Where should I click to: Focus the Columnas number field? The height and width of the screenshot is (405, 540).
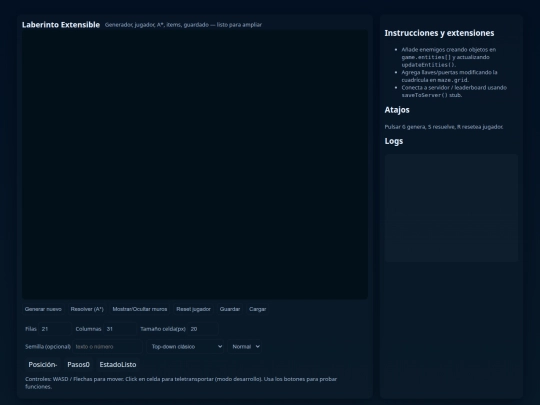120,329
